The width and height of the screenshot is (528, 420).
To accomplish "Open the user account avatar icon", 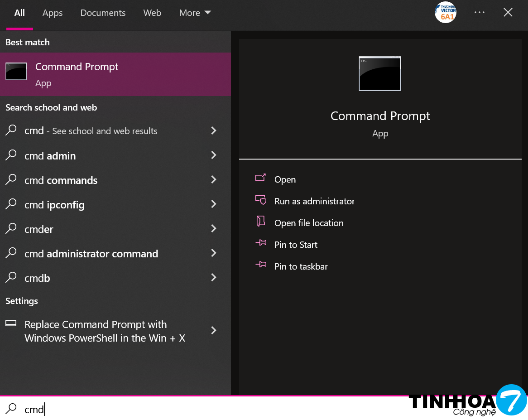I will point(445,13).
